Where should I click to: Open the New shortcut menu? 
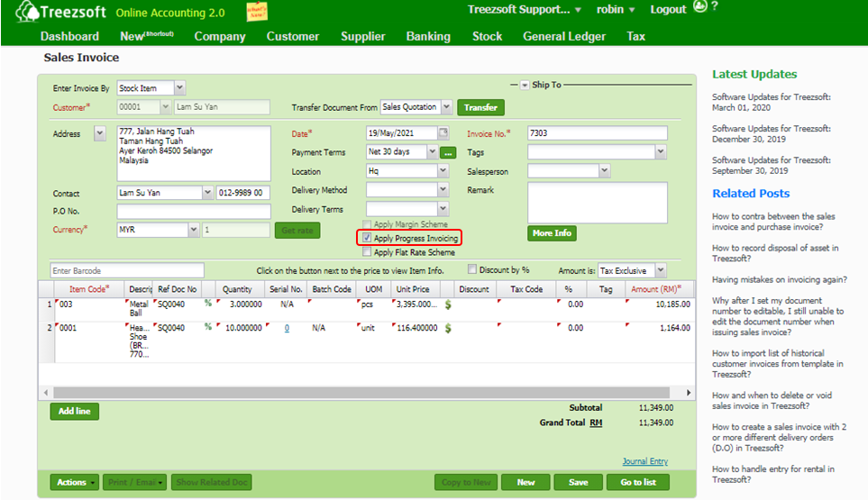[x=147, y=37]
